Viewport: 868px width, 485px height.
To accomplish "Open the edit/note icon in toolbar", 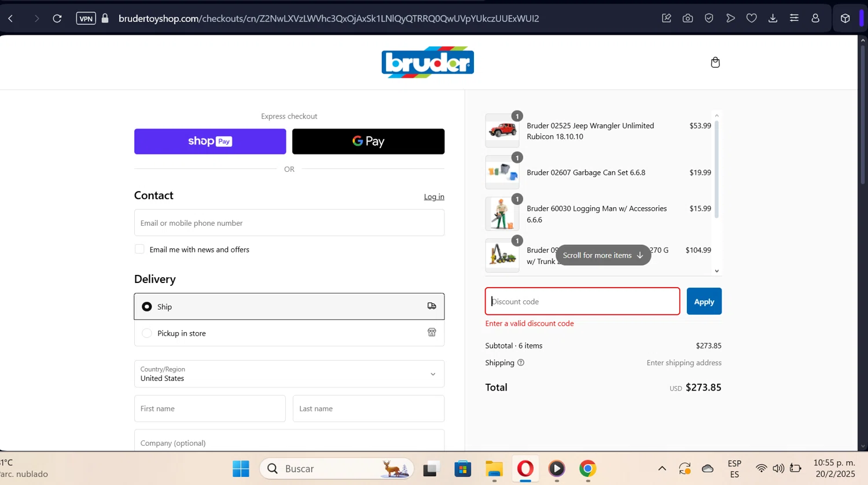I will (x=667, y=19).
